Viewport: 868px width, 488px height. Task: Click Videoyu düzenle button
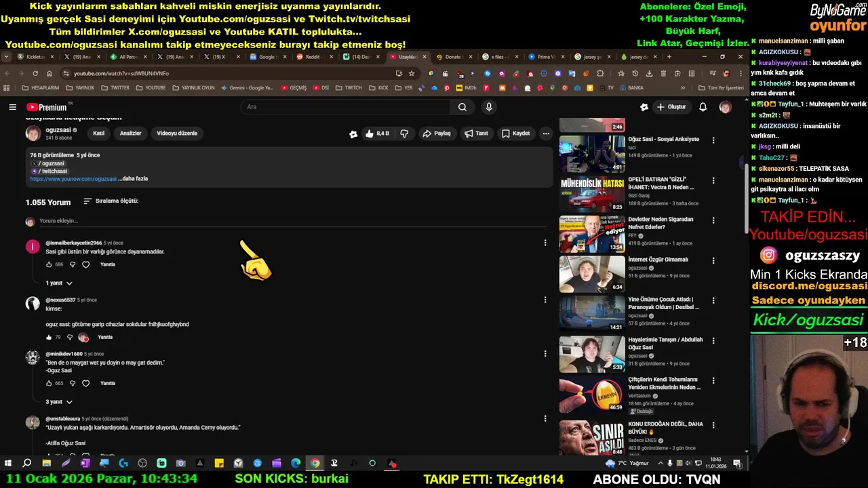point(177,134)
